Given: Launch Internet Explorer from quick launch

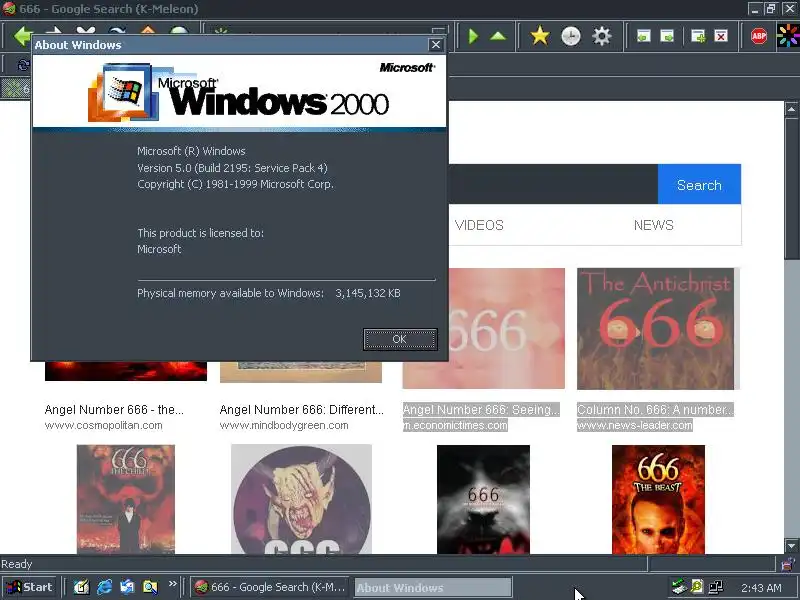Looking at the screenshot, I should [104, 587].
